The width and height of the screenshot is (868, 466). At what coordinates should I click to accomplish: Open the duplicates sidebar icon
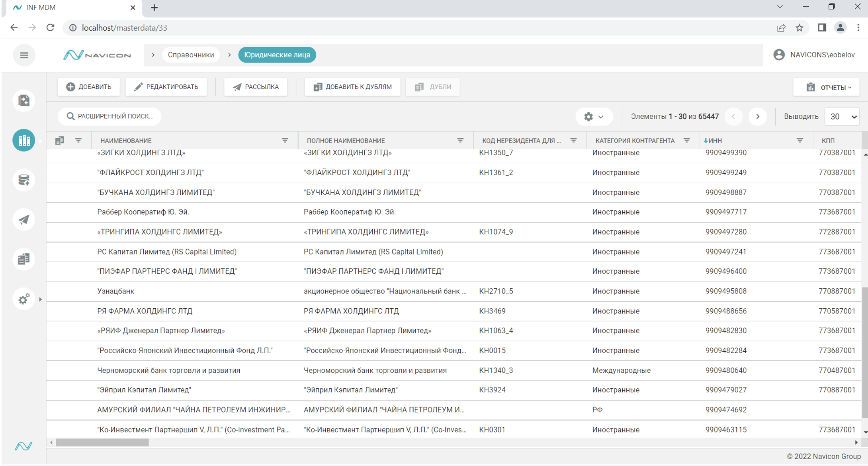[24, 259]
